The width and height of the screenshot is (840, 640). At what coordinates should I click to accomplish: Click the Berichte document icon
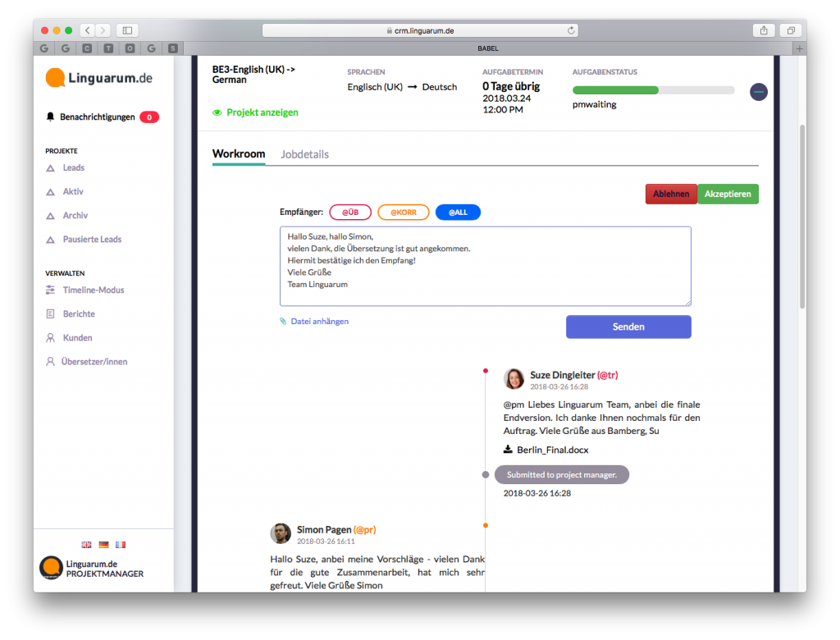[51, 313]
